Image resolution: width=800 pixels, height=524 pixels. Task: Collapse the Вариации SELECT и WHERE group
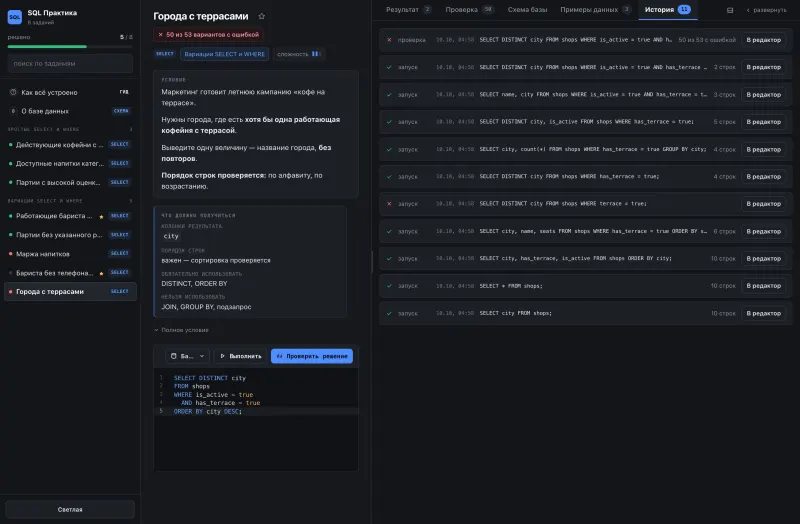70,201
